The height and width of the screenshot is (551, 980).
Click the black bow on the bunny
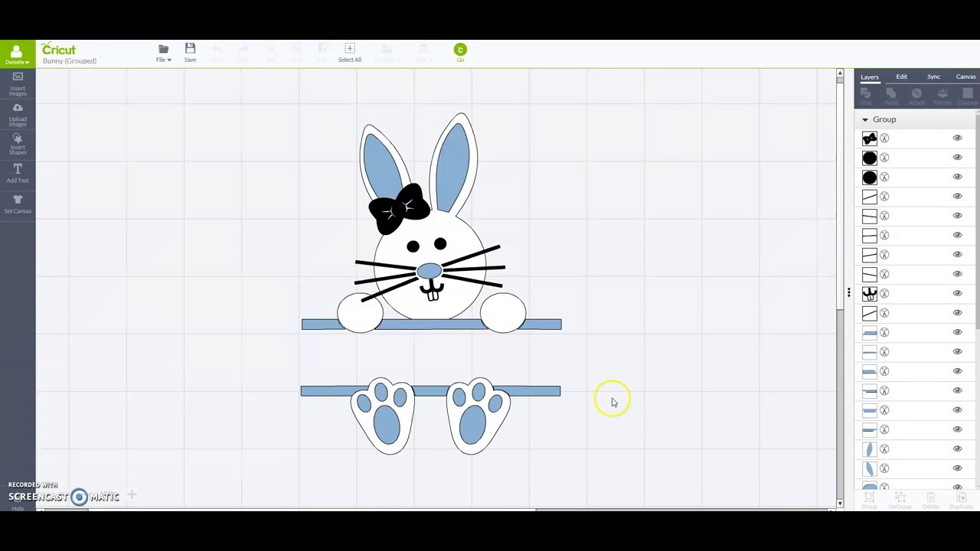coord(398,208)
